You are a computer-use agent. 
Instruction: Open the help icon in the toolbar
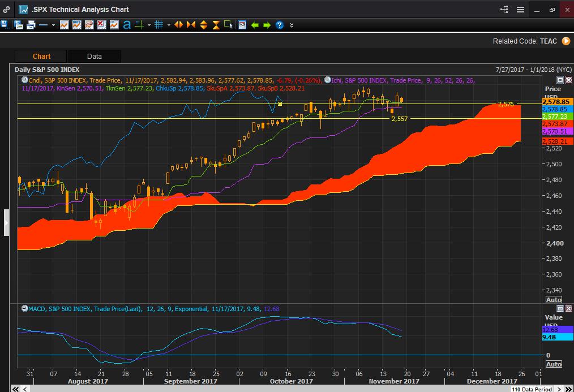[279, 25]
